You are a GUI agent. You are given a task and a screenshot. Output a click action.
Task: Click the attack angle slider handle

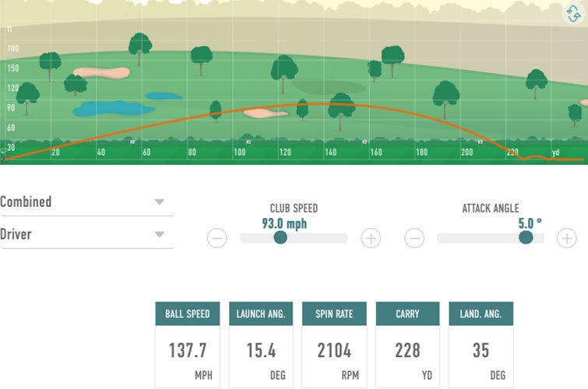point(526,237)
